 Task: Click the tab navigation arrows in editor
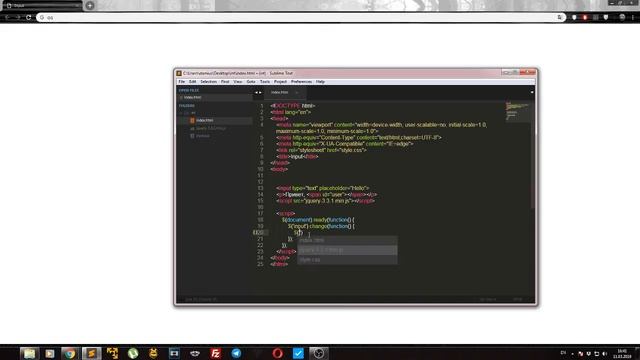tap(258, 93)
